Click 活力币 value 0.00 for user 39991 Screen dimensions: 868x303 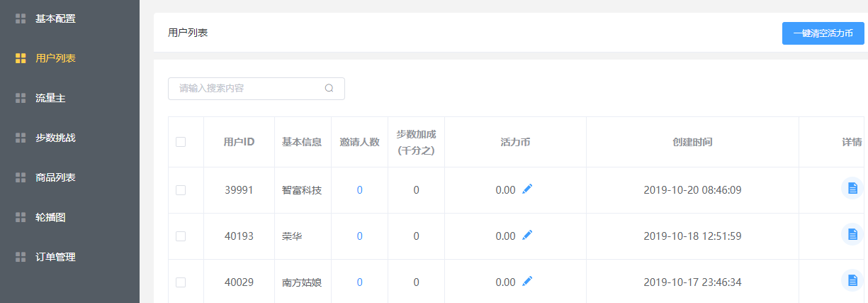coord(505,190)
